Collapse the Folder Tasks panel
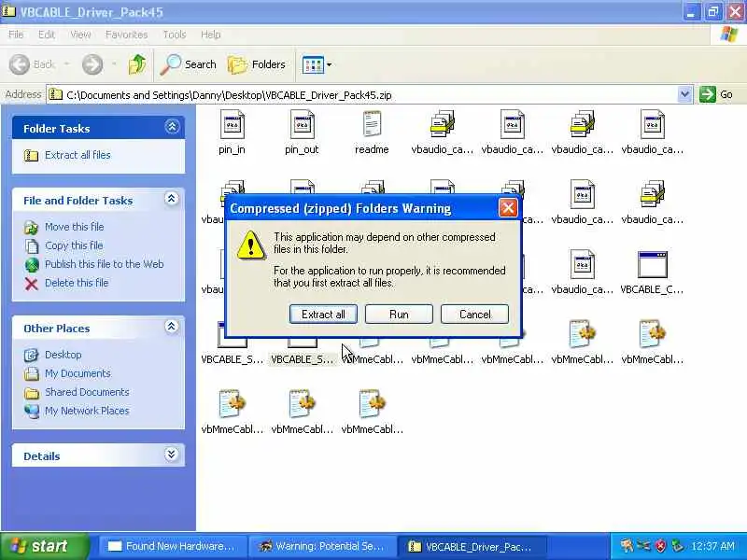 click(x=172, y=127)
